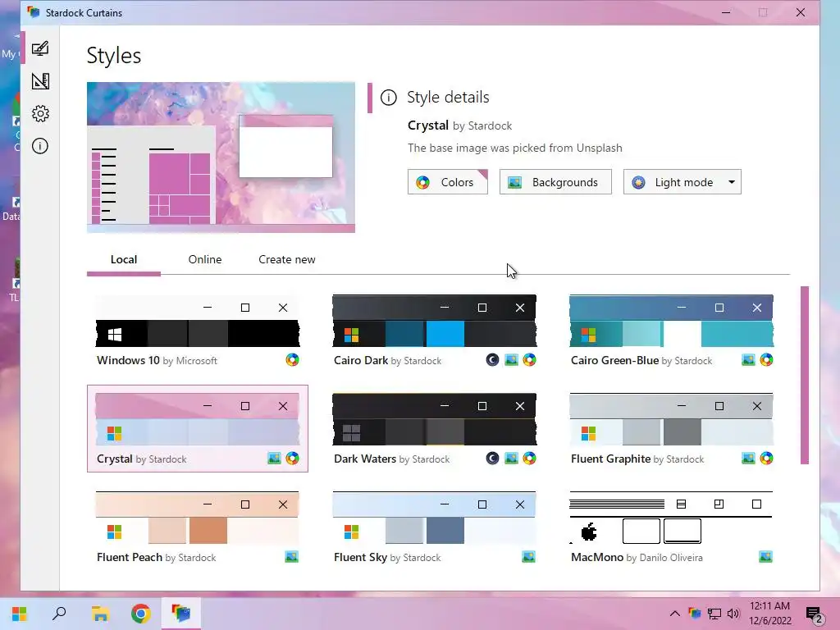Open the volume speaker tray icon
The height and width of the screenshot is (630, 840).
coord(733,614)
